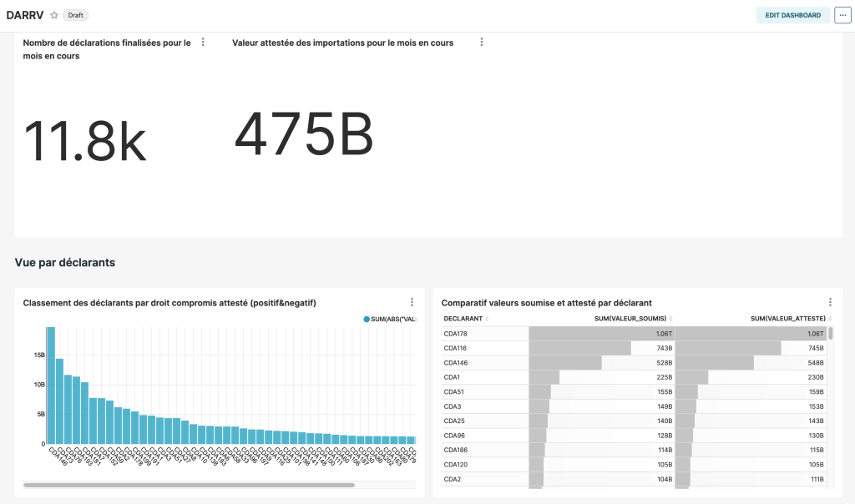Screen dimensions: 855x504
Task: Click the sort icon beside DECLARANT header
Action: pyautogui.click(x=487, y=319)
